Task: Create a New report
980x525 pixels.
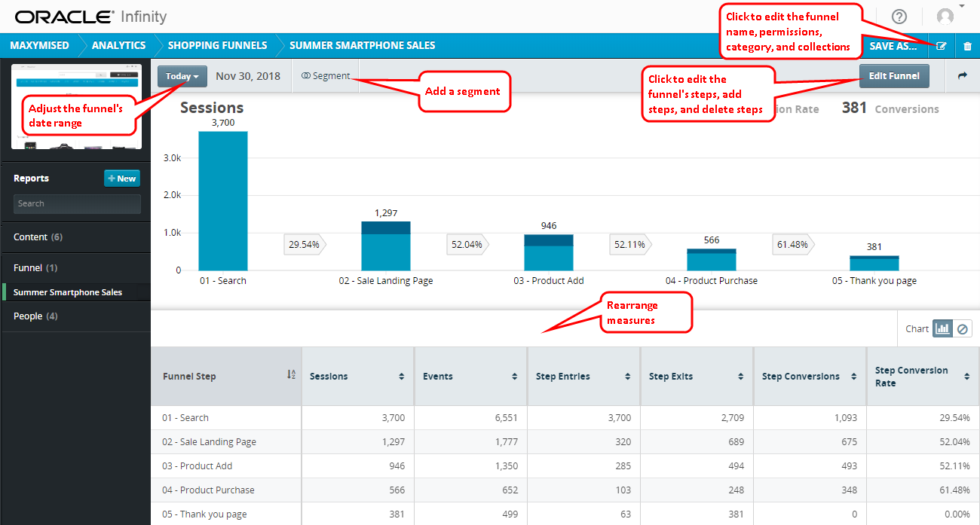Action: 122,179
